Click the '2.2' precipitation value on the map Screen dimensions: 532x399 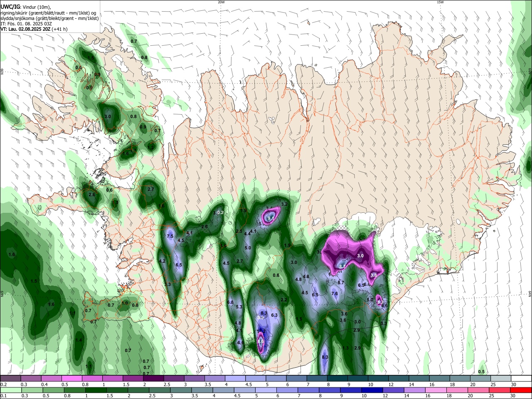284,300
